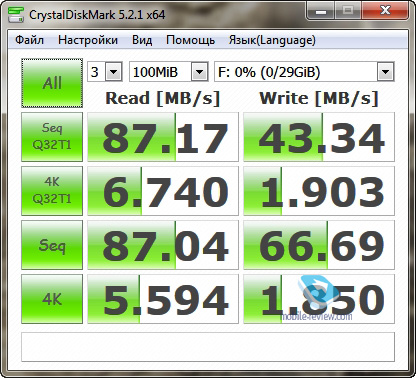Select the 4K read value 5.594
The width and height of the screenshot is (416, 378).
(163, 299)
